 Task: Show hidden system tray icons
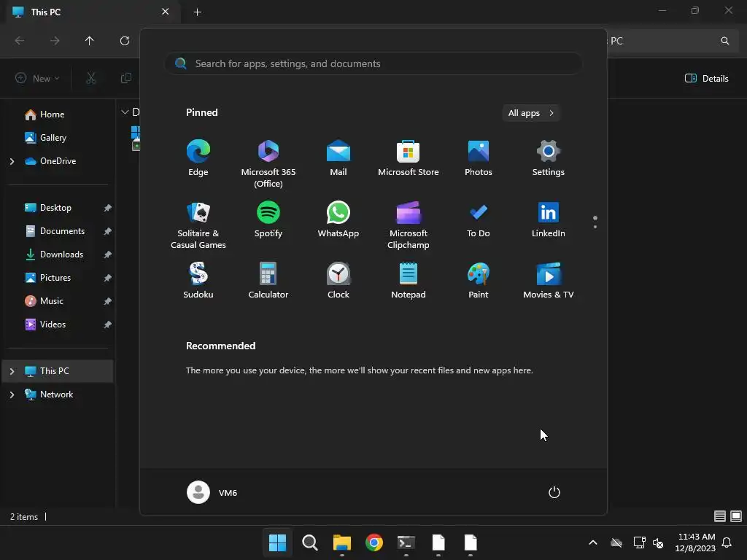tap(592, 542)
